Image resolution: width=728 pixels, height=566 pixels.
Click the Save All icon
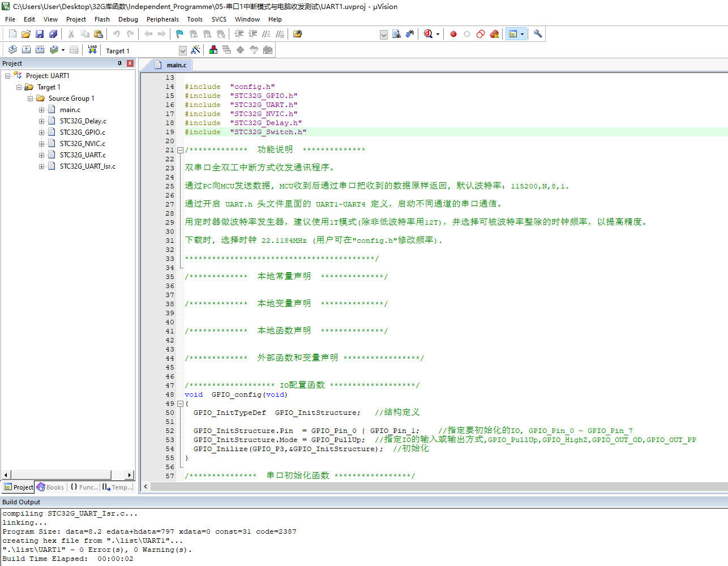53,34
